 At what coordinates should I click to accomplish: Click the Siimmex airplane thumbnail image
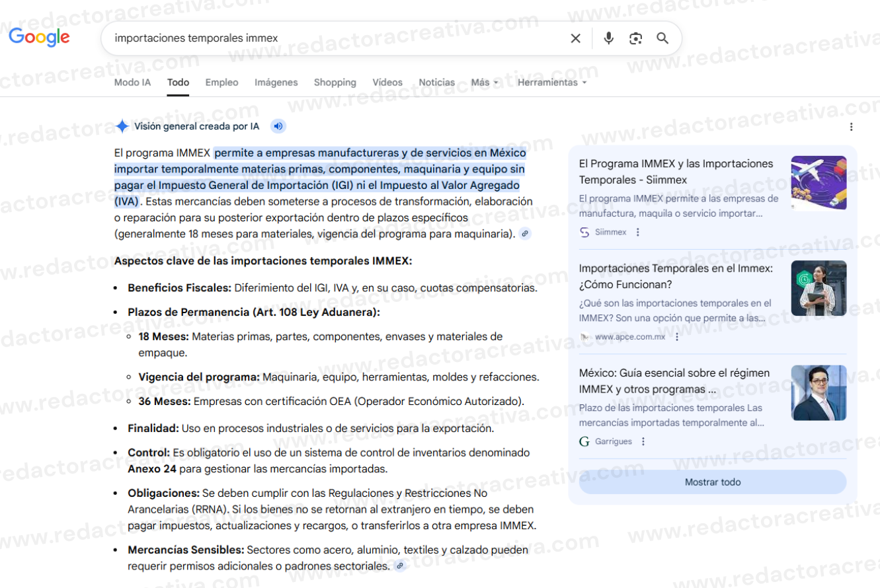(819, 184)
